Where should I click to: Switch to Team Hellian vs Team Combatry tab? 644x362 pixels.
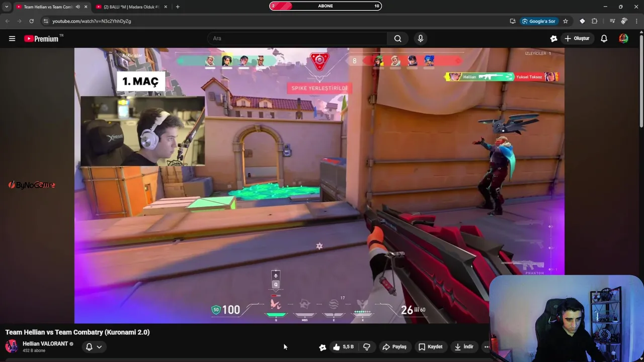pyautogui.click(x=48, y=7)
